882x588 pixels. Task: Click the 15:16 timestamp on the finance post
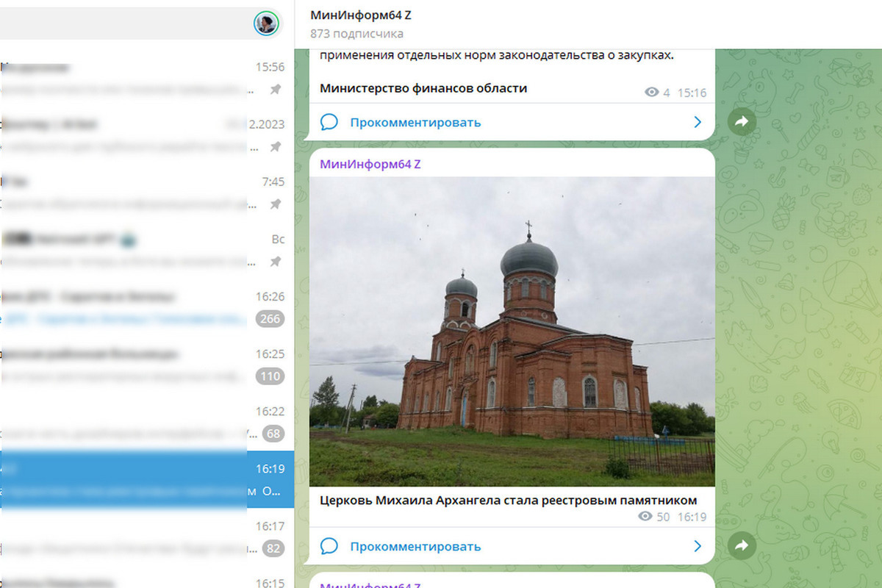click(x=692, y=93)
